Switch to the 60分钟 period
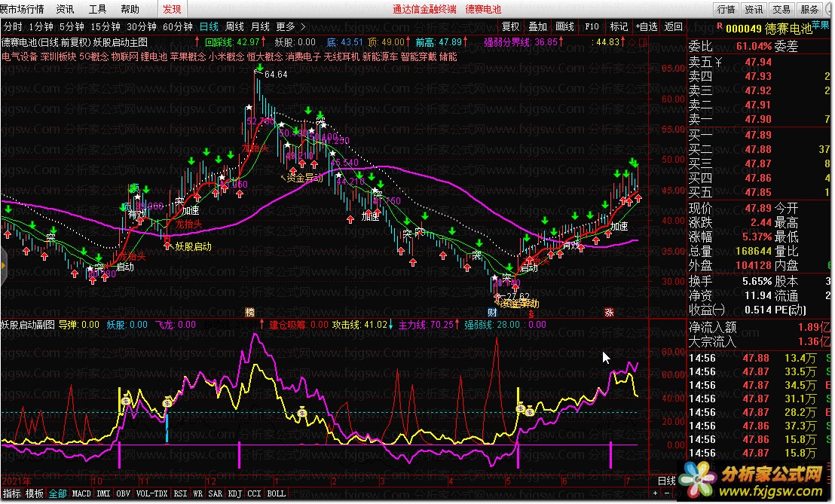 (177, 26)
